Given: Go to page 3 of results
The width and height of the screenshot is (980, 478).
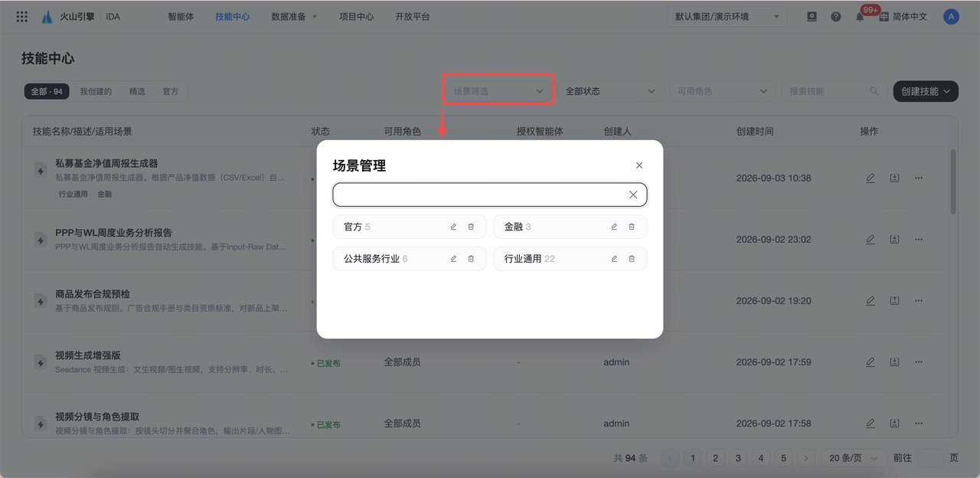Looking at the screenshot, I should pyautogui.click(x=738, y=458).
